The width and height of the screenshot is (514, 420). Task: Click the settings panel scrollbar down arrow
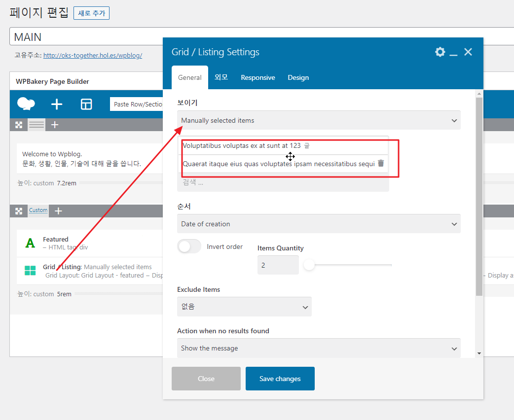[x=479, y=353]
